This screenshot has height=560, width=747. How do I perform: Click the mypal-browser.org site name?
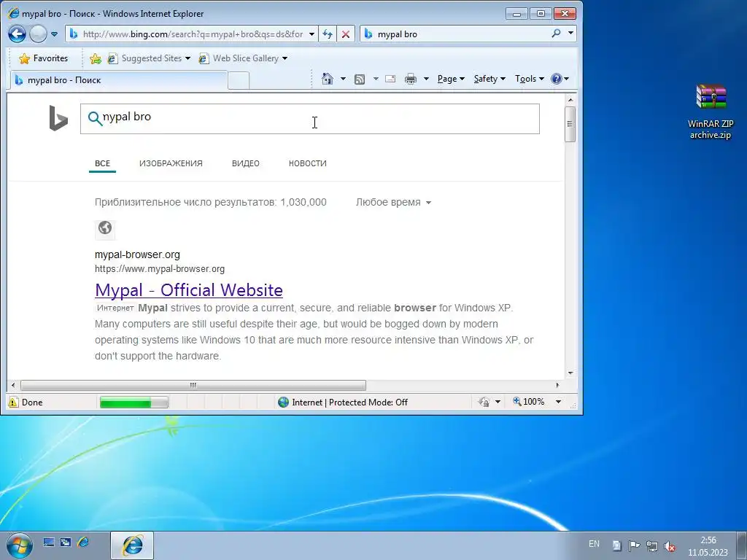click(137, 254)
